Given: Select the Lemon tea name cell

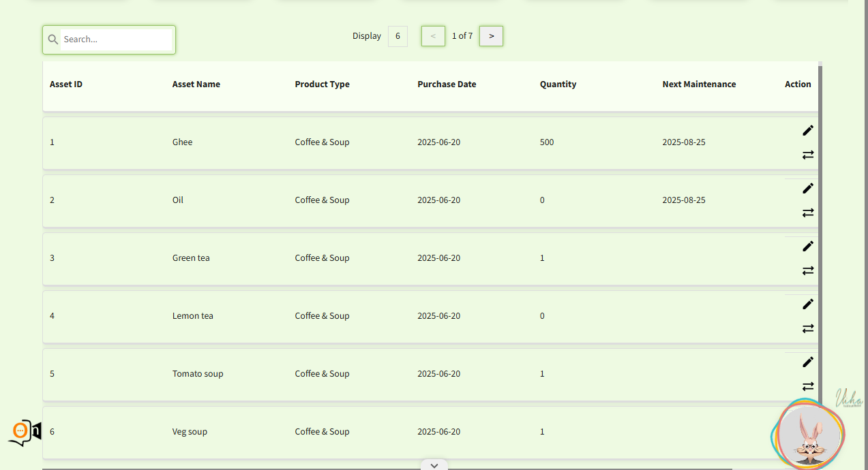Looking at the screenshot, I should 193,316.
